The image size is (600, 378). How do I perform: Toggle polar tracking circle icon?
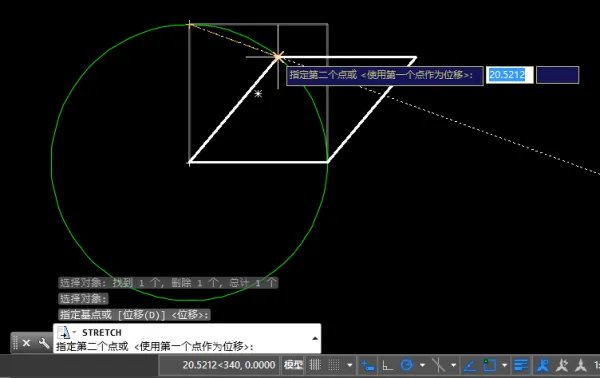point(407,365)
